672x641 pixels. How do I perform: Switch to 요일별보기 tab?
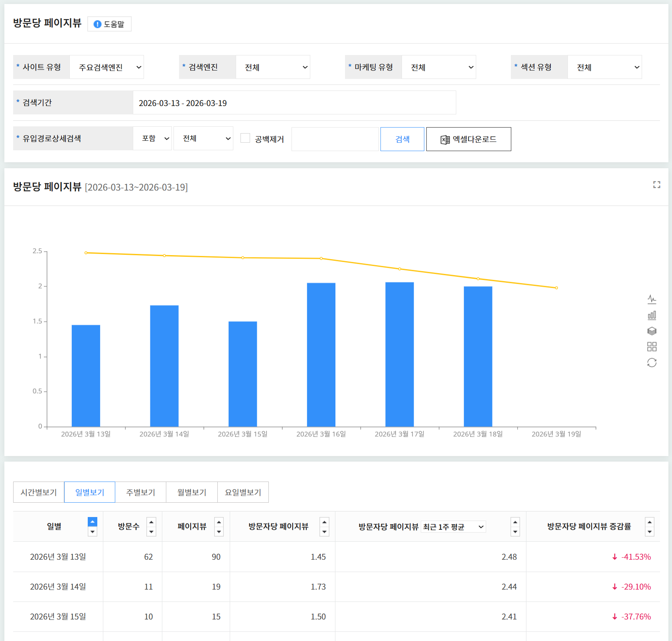243,492
